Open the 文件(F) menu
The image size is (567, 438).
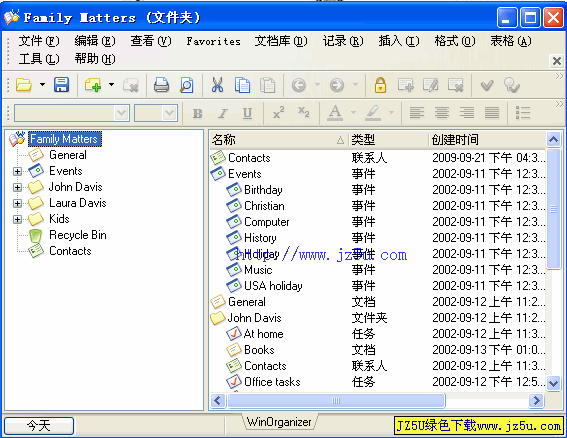(x=39, y=41)
